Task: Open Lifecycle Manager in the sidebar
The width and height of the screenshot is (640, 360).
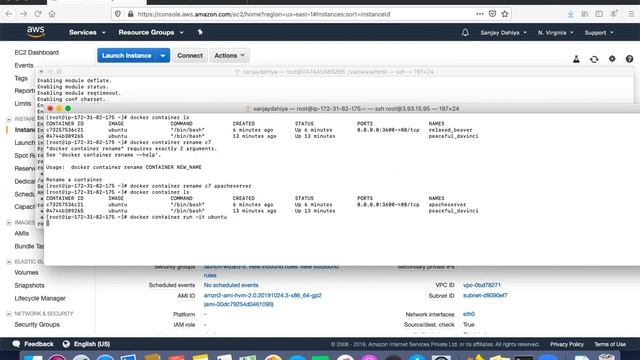Action: click(x=40, y=298)
